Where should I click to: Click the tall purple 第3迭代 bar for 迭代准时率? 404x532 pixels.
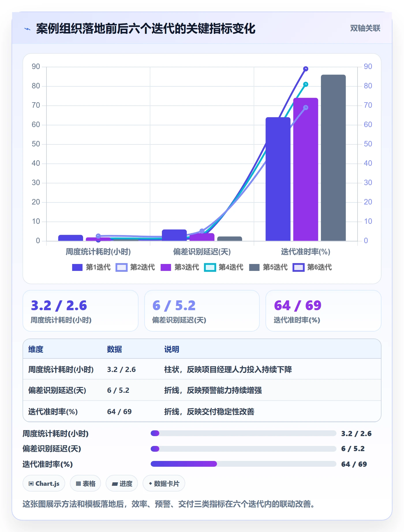coord(306,170)
